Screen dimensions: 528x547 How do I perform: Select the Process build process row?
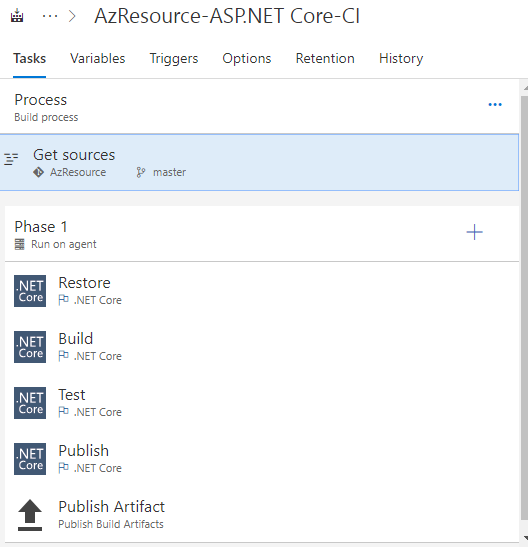point(259,107)
